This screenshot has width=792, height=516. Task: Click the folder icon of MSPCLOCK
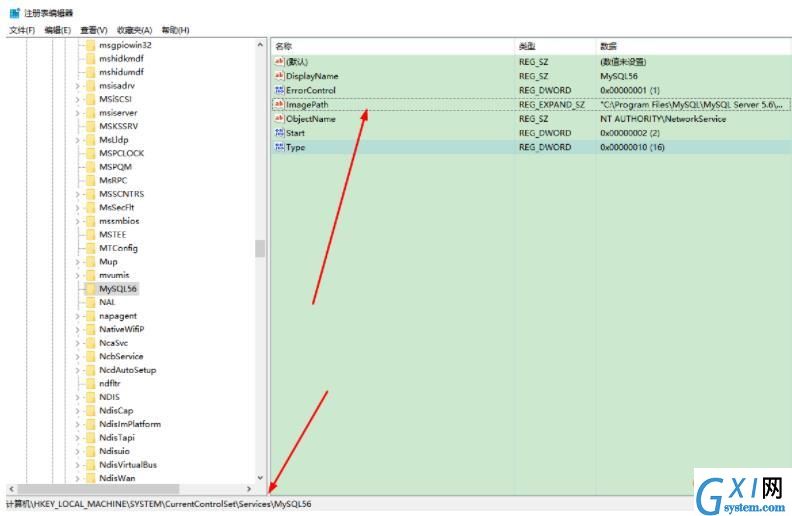pos(90,153)
